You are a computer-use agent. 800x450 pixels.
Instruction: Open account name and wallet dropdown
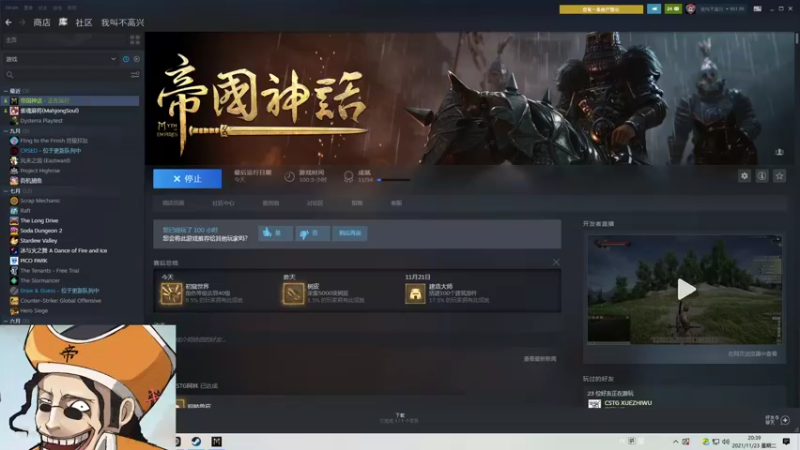click(722, 9)
